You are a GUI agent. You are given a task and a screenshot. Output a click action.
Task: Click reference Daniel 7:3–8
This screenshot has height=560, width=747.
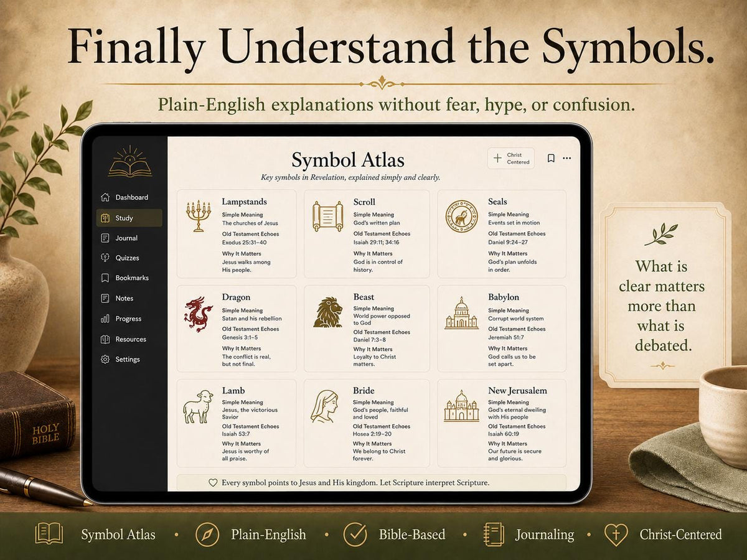point(370,340)
